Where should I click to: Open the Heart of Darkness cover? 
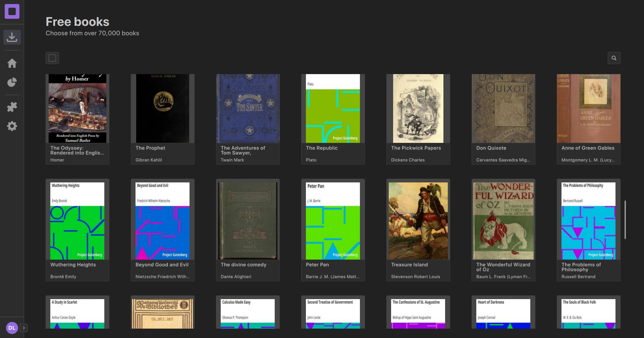(x=503, y=314)
